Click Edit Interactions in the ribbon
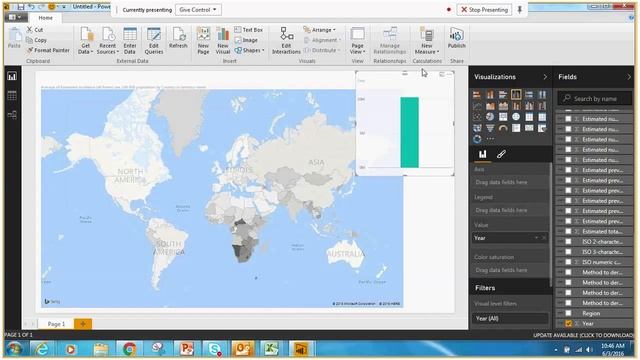Image resolution: width=640 pixels, height=360 pixels. tap(286, 41)
